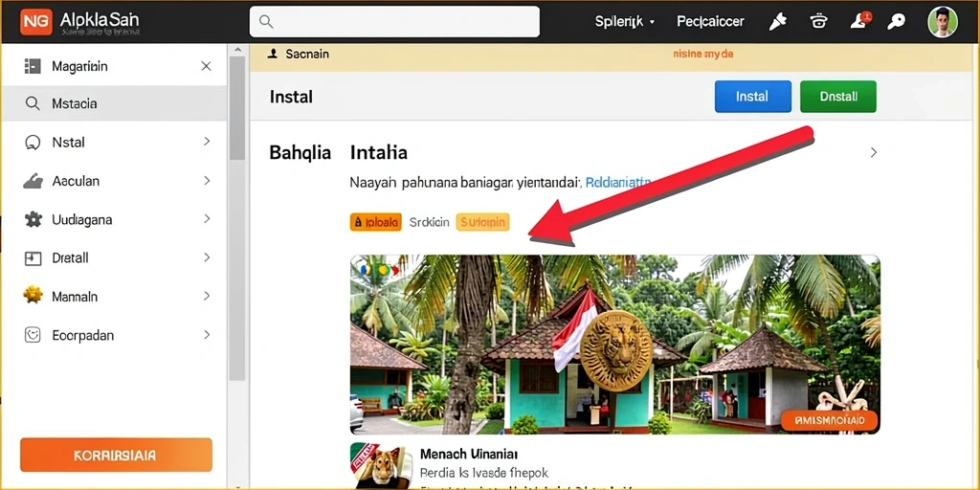Expand the Eoorpadan sidebar entry chevron
Screen dimensions: 980x490
tap(207, 335)
